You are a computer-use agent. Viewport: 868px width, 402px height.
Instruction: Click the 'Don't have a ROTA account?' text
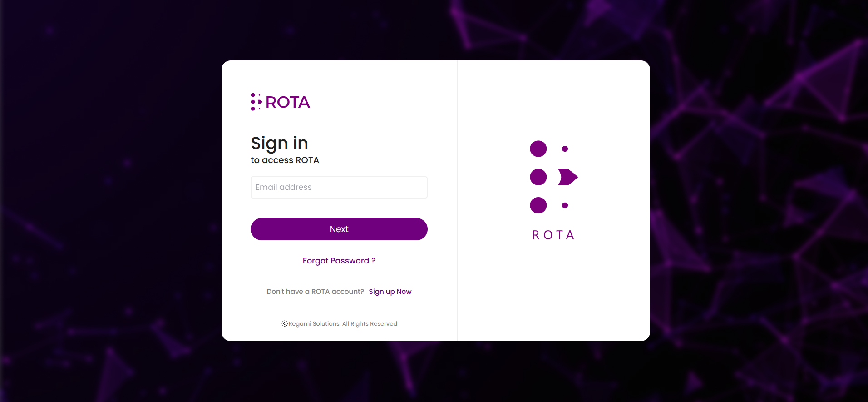315,292
